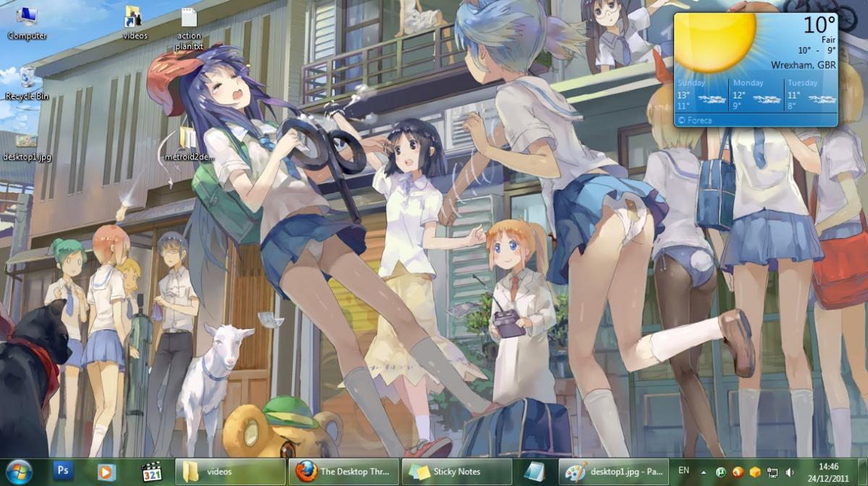Show hidden tray icons arrow

point(703,472)
